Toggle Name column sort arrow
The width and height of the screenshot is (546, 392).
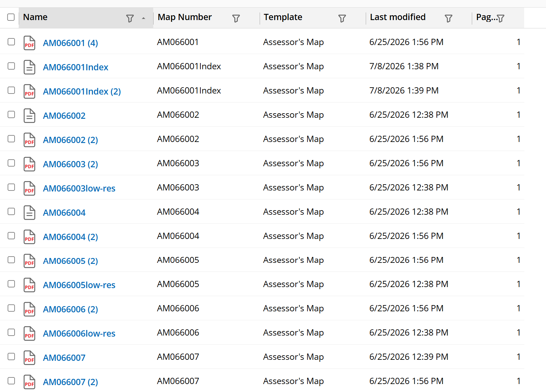pos(144,18)
